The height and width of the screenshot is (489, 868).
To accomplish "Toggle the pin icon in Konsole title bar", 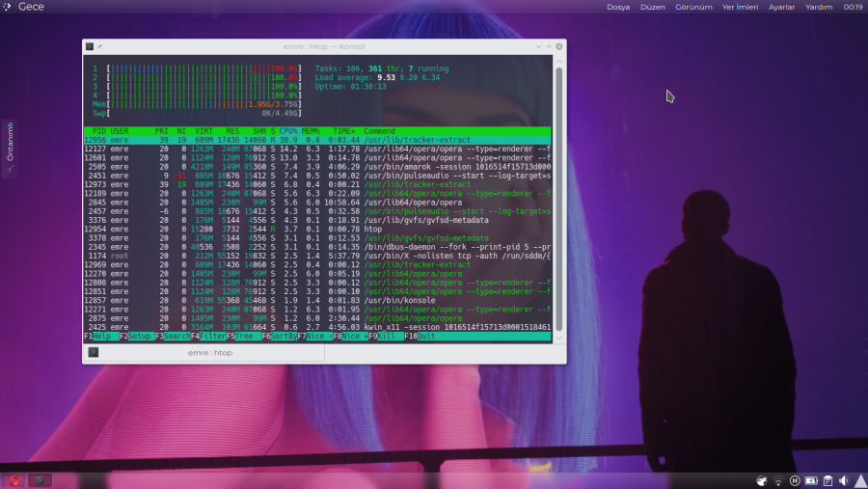I will click(x=99, y=46).
